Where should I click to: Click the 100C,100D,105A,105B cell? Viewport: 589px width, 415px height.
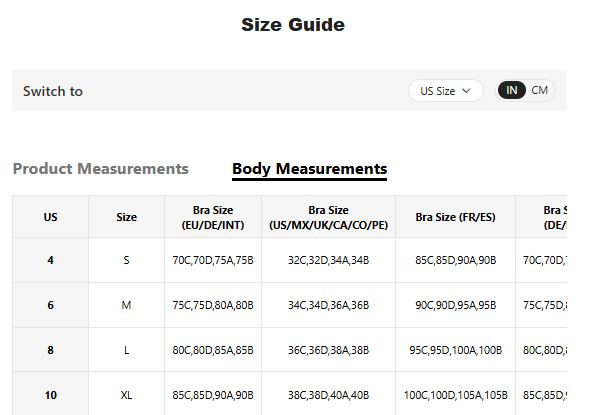tap(455, 395)
